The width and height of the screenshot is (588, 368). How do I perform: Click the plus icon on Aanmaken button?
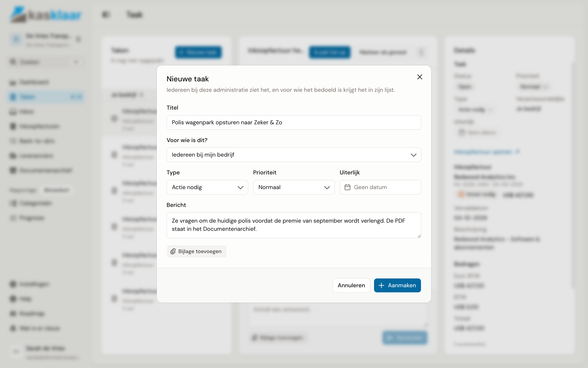pyautogui.click(x=381, y=285)
